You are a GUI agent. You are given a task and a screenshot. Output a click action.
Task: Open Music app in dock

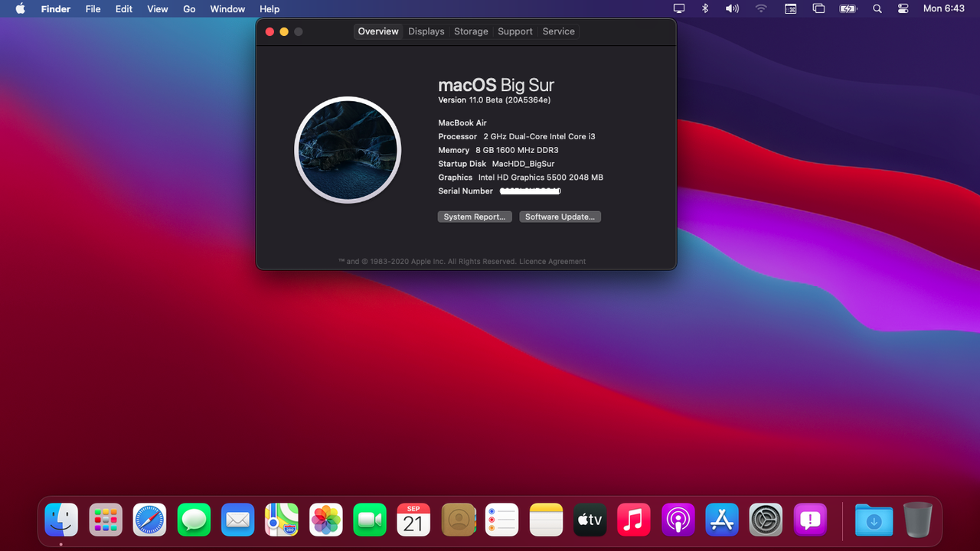[x=634, y=520]
